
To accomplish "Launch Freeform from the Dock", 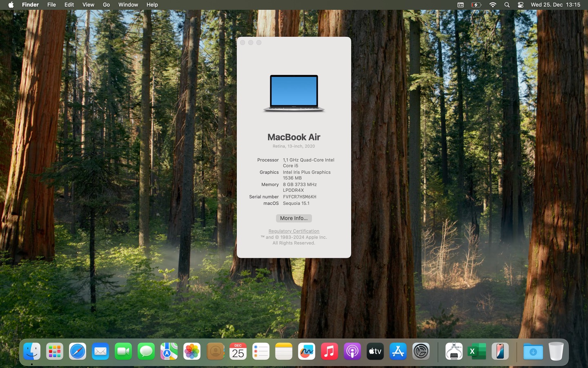I will click(307, 351).
